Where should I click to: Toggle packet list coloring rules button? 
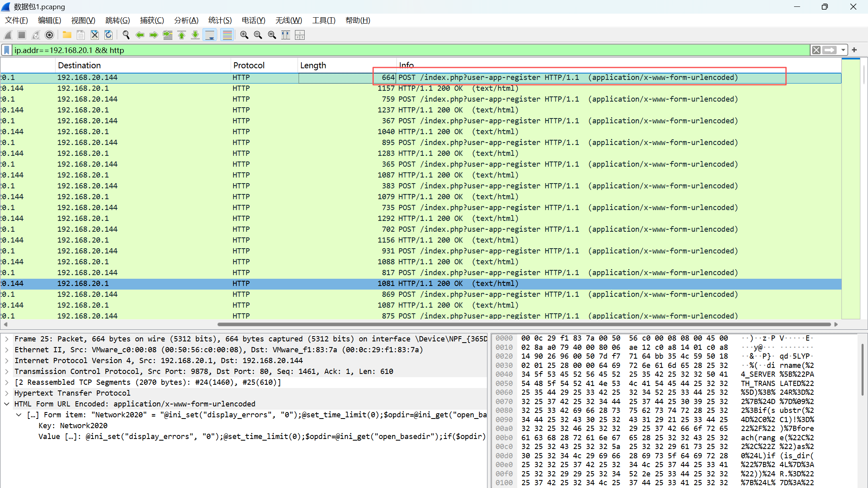coord(227,35)
